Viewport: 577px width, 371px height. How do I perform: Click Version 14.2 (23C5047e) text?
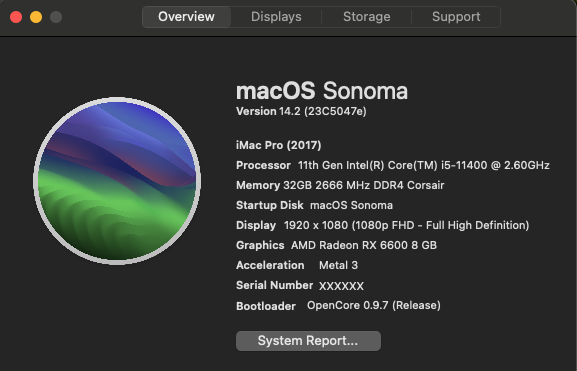(301, 111)
